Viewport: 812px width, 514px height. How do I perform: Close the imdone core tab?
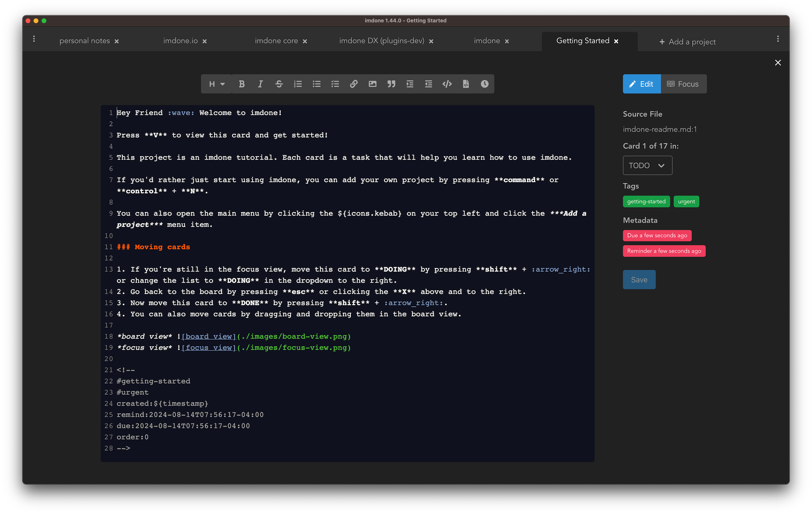coord(305,41)
